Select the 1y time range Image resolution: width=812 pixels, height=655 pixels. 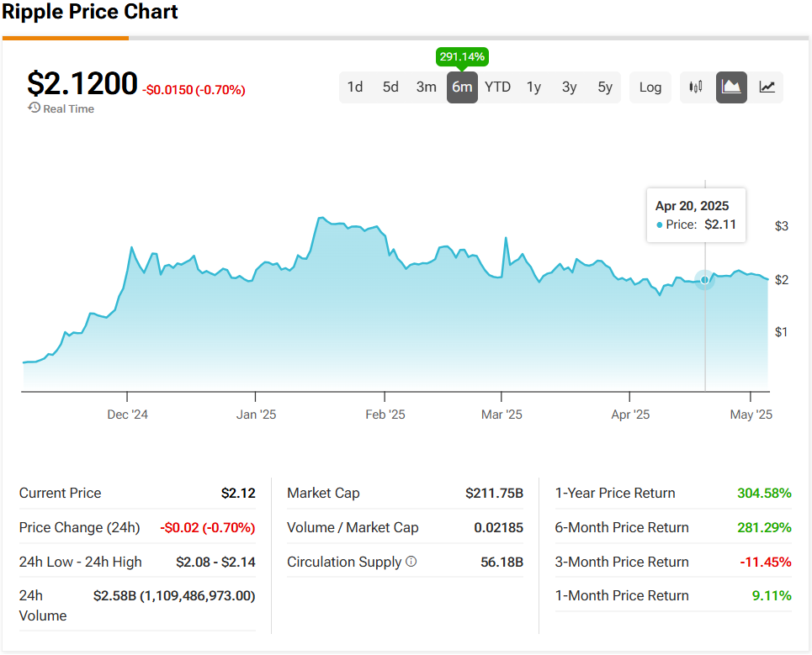coord(534,87)
